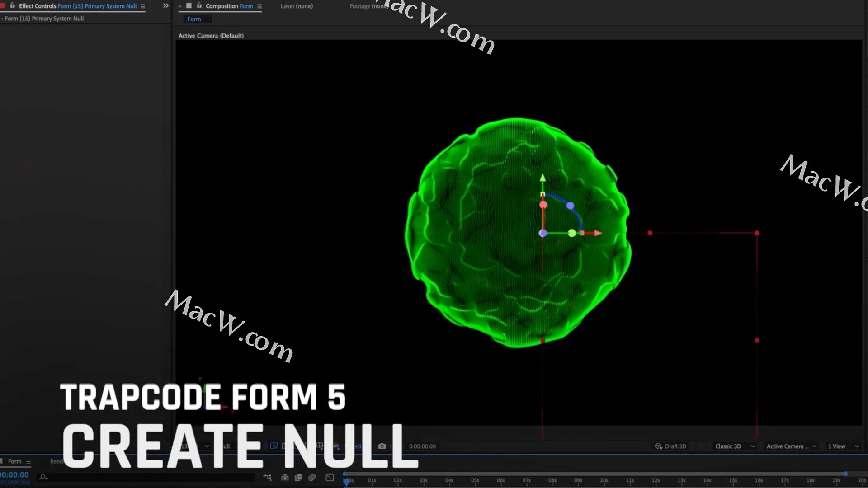Select the Form breadcrumb in composition flow

[x=194, y=19]
